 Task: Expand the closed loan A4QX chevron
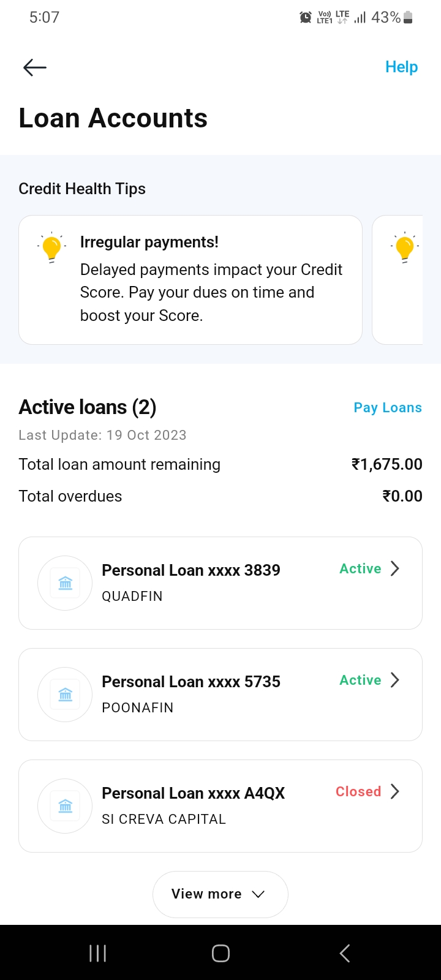click(395, 792)
